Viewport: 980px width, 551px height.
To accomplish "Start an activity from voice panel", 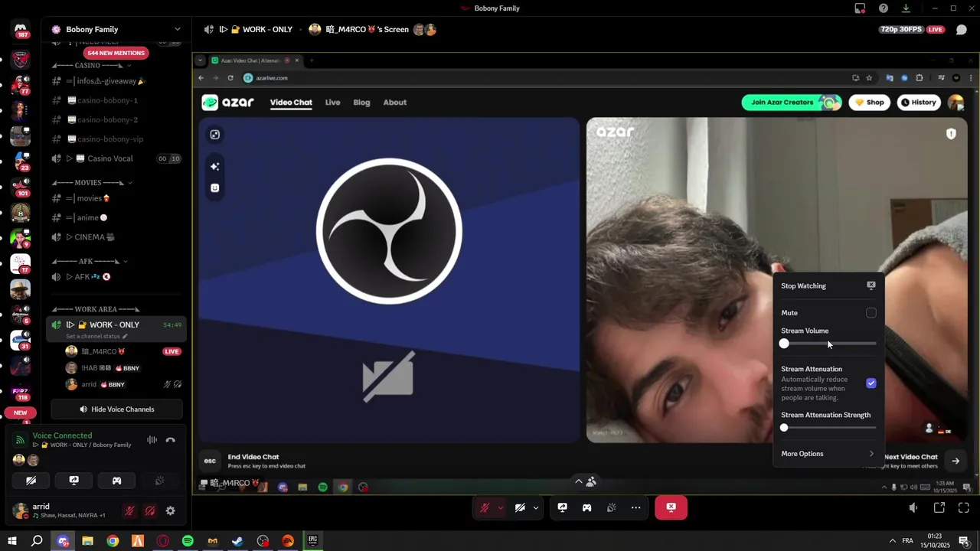I will point(116,481).
